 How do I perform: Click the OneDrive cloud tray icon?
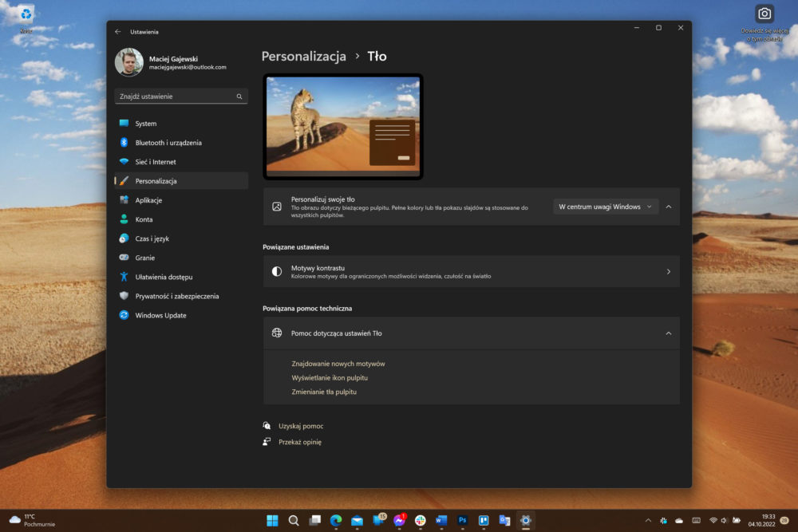679,520
